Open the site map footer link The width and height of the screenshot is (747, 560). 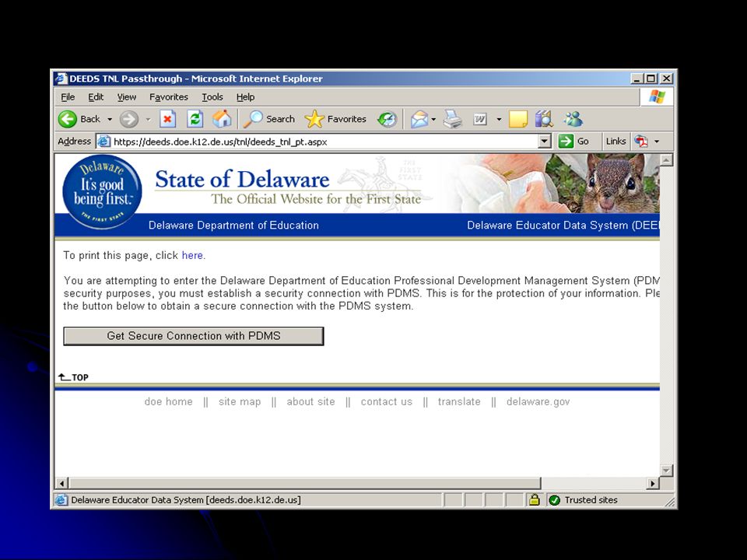pos(240,401)
